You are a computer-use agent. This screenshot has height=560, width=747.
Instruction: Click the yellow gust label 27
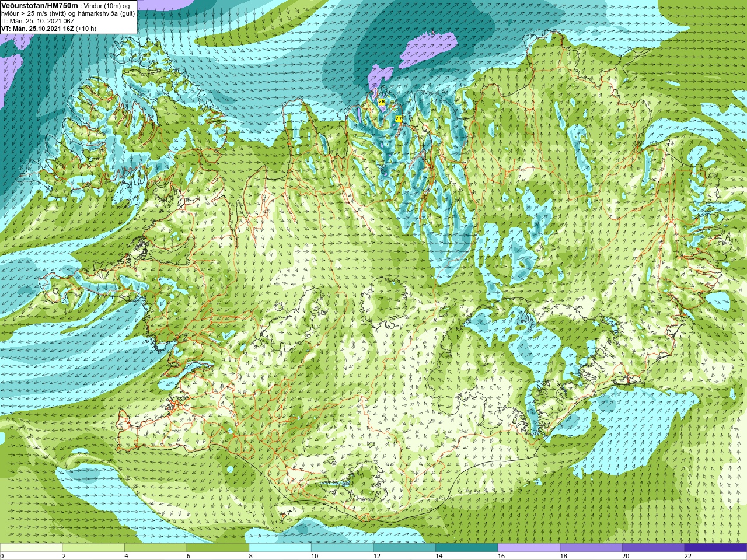[398, 118]
